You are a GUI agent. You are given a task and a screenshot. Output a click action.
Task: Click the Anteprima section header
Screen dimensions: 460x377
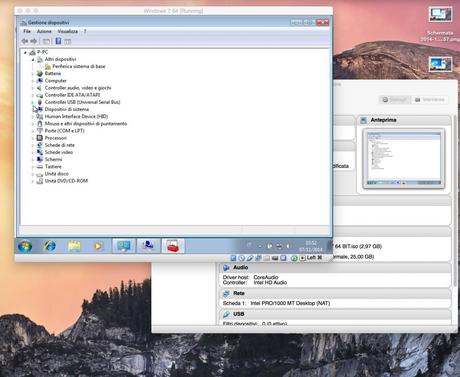(404, 120)
